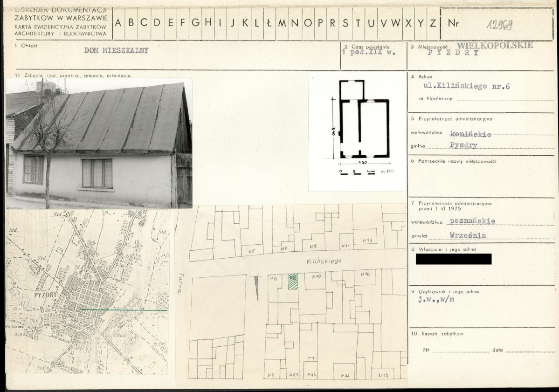Click the województwo konińskie entry

point(470,134)
